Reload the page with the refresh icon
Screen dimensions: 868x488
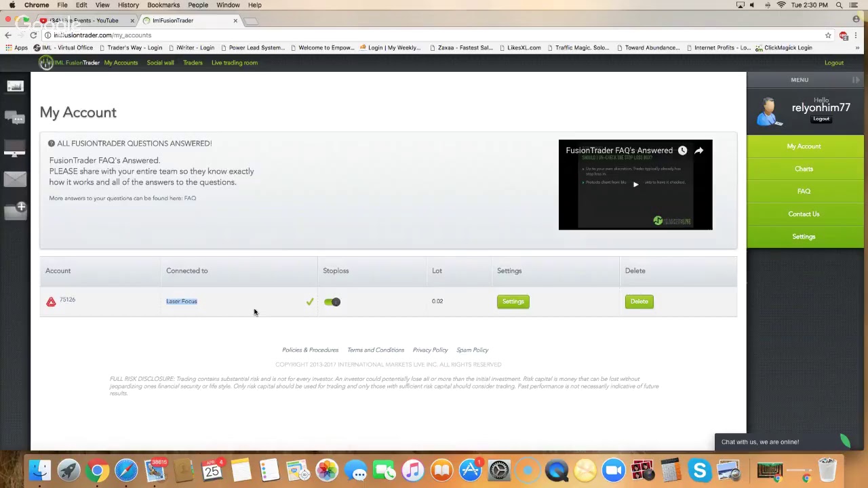tap(33, 35)
